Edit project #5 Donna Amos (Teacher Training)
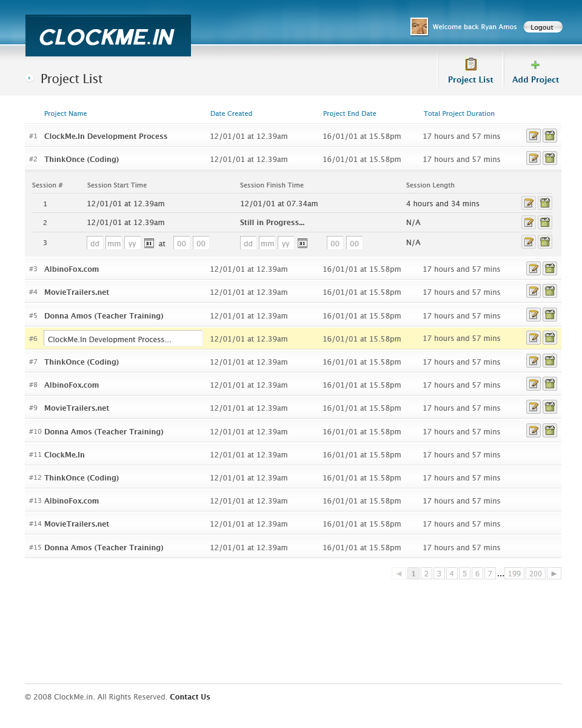 click(x=533, y=315)
